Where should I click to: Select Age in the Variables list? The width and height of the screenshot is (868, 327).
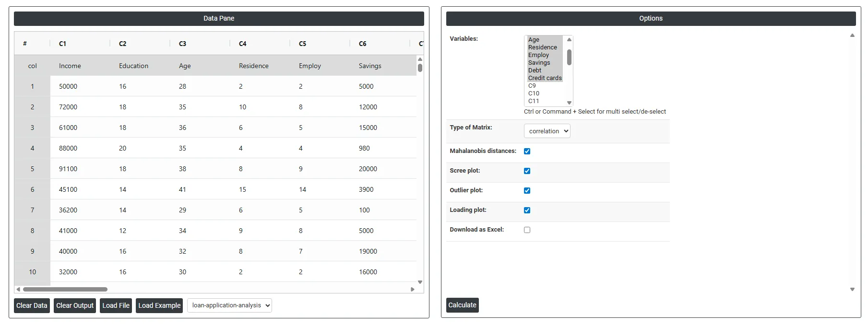(545, 40)
